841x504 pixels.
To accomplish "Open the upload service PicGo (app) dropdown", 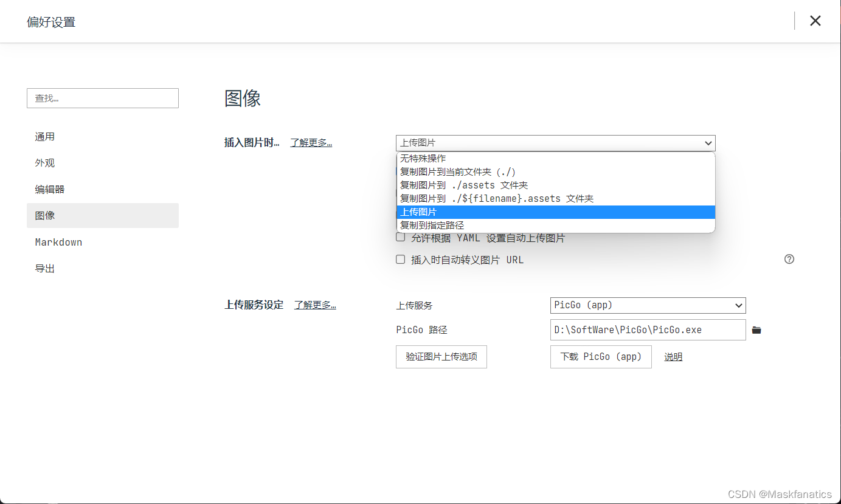I will (x=648, y=305).
